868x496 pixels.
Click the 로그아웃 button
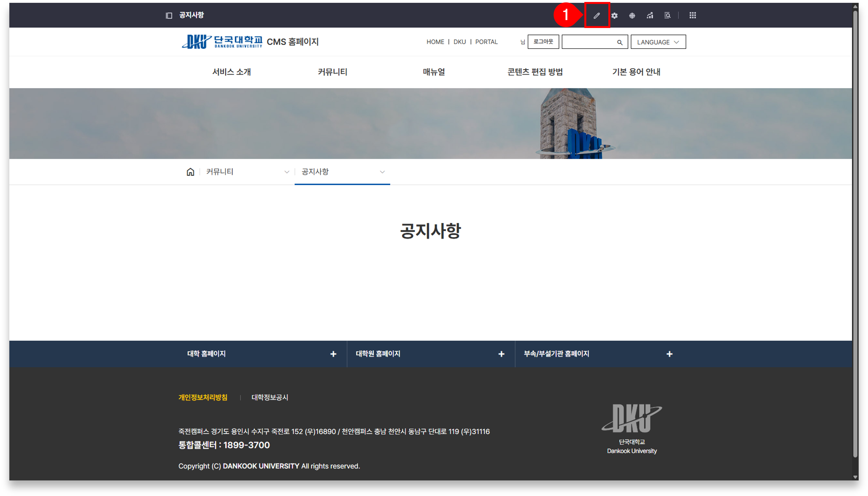[x=543, y=42]
